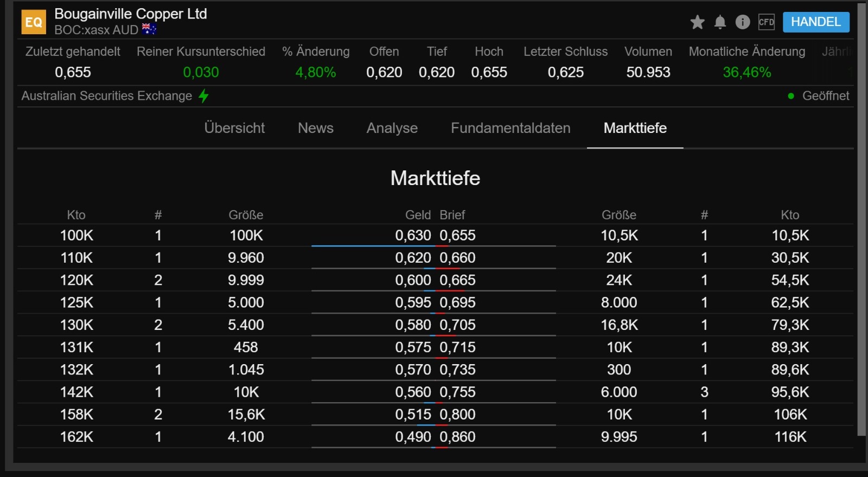Select bid price 0,560

point(413,392)
